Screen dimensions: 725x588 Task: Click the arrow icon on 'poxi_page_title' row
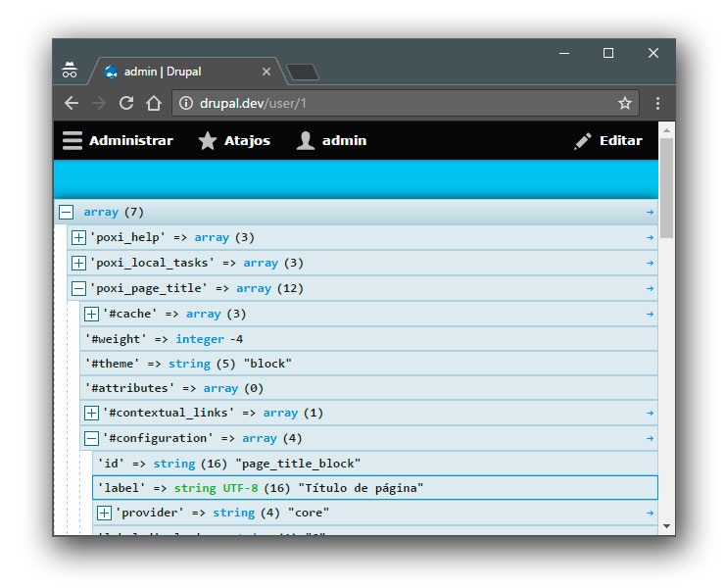pos(650,288)
